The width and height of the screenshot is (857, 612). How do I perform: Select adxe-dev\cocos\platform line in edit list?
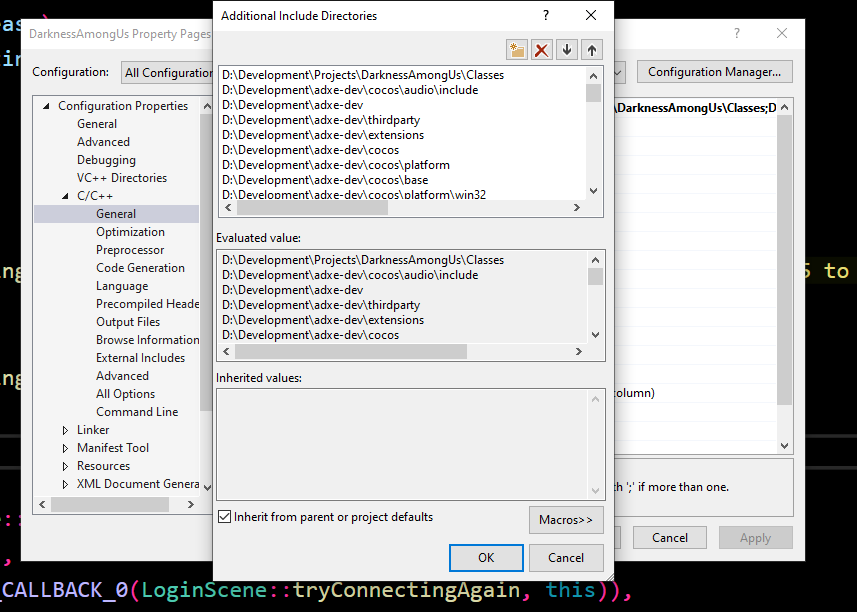336,165
